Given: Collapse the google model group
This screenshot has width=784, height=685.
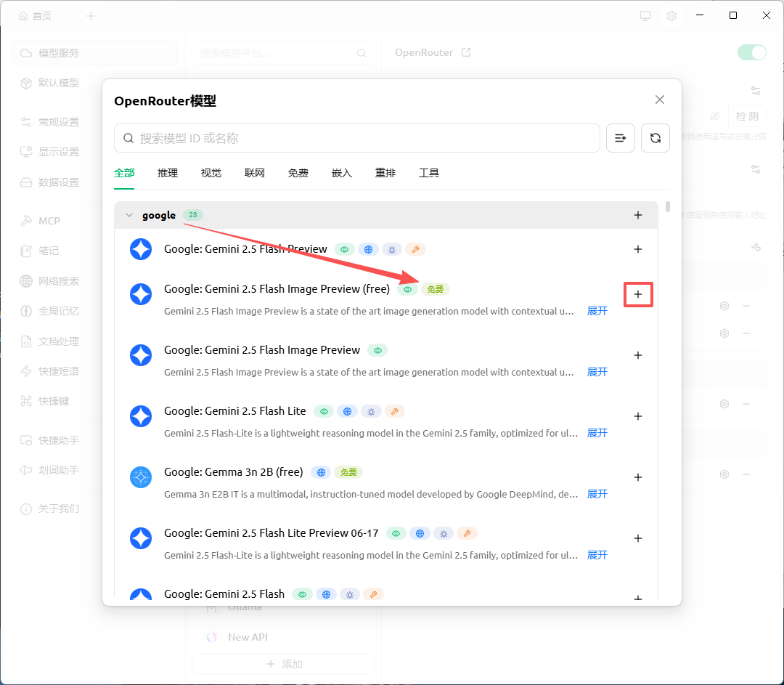Looking at the screenshot, I should pos(129,215).
